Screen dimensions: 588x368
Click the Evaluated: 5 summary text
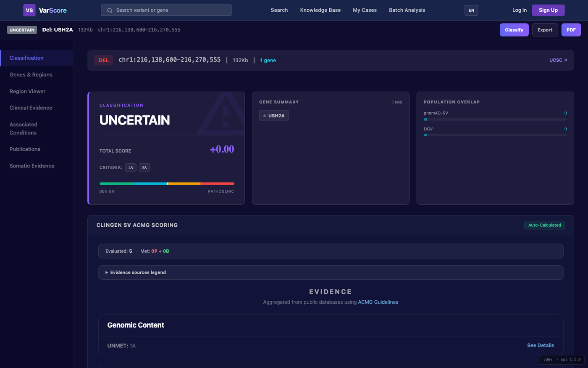point(119,251)
